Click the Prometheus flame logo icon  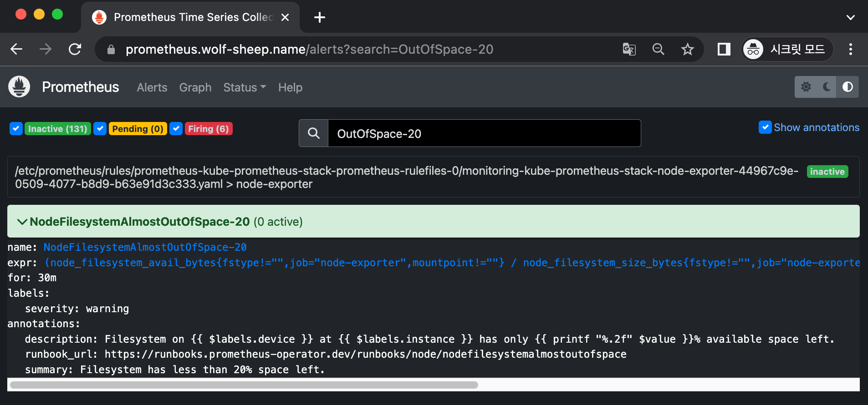(x=19, y=86)
